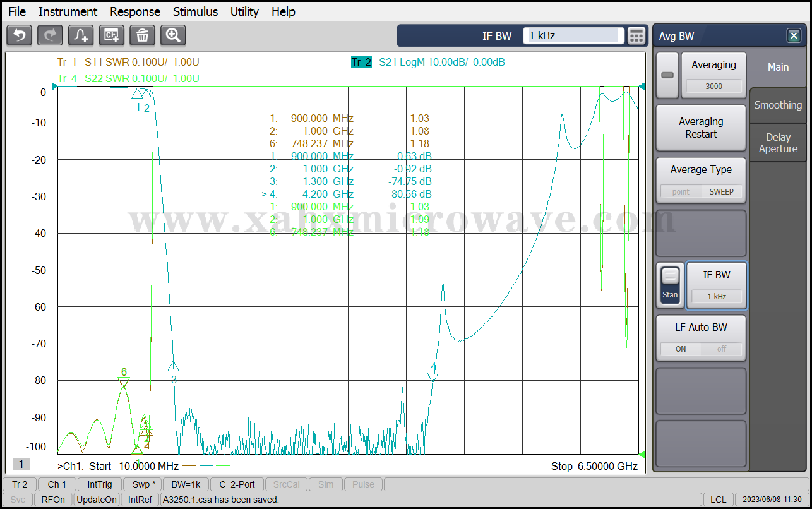Activate the magnifier zoom icon
The width and height of the screenshot is (812, 509).
pyautogui.click(x=173, y=35)
